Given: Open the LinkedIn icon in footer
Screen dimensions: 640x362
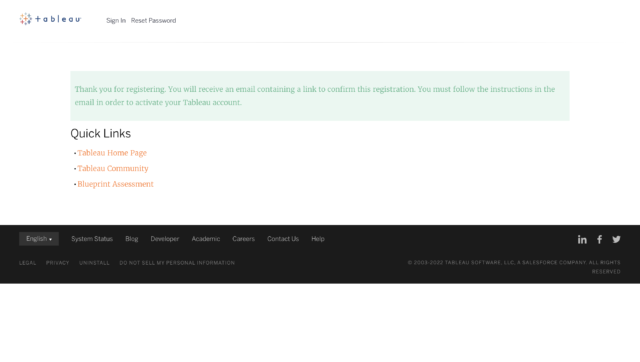Looking at the screenshot, I should coord(582,240).
